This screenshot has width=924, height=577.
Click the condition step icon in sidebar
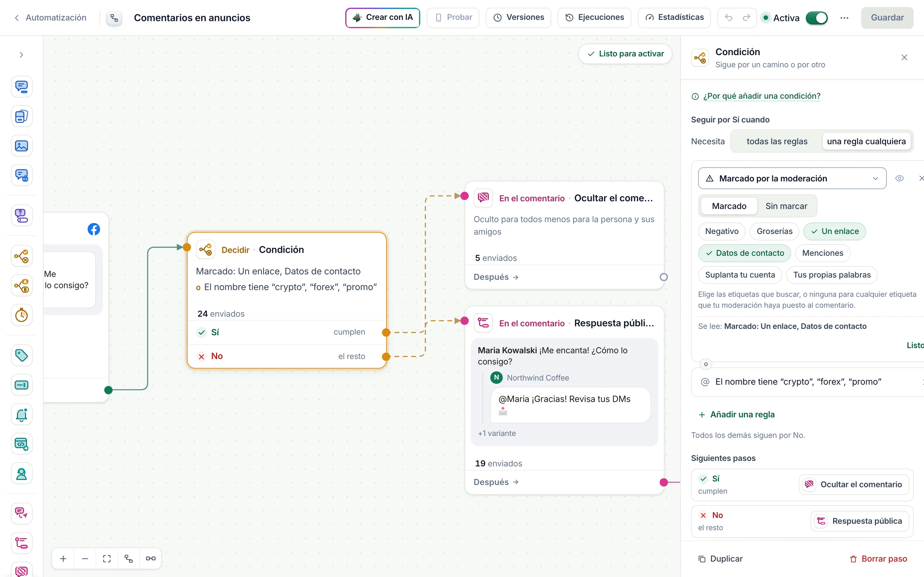click(x=21, y=256)
